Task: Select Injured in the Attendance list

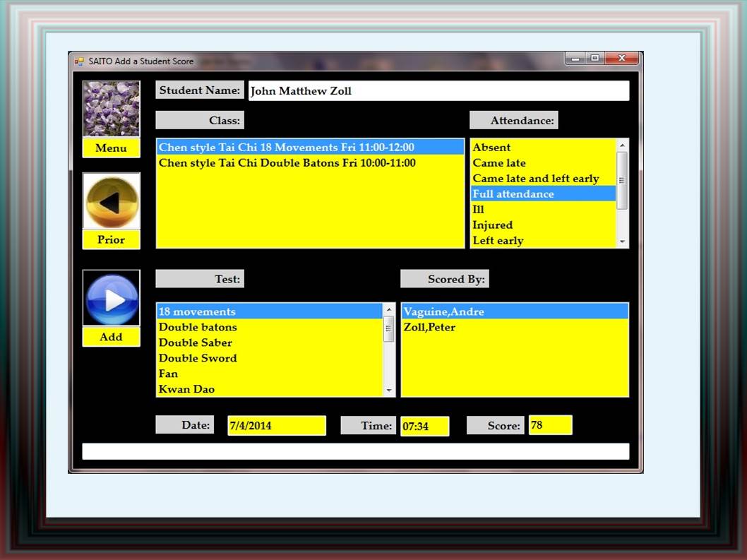Action: coord(493,225)
